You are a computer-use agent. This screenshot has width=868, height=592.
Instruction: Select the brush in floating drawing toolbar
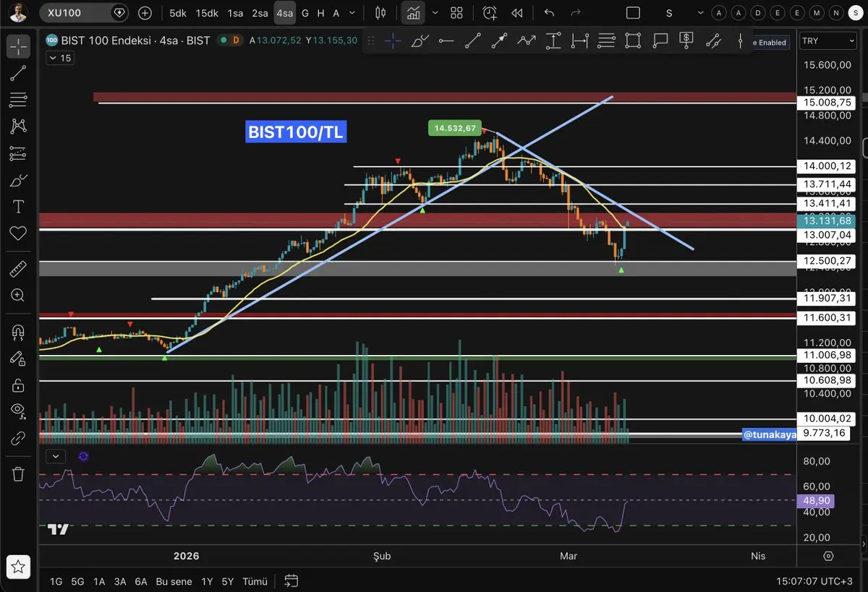pyautogui.click(x=420, y=41)
